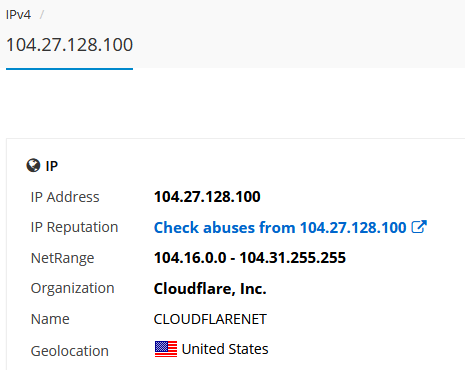The height and width of the screenshot is (370, 465).
Task: Click the NetRange field label
Action: point(62,258)
